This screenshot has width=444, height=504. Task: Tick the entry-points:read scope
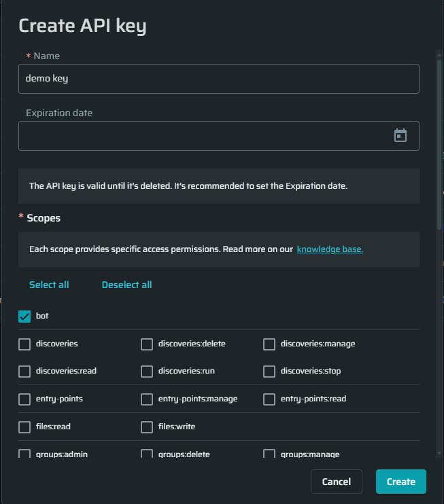269,399
